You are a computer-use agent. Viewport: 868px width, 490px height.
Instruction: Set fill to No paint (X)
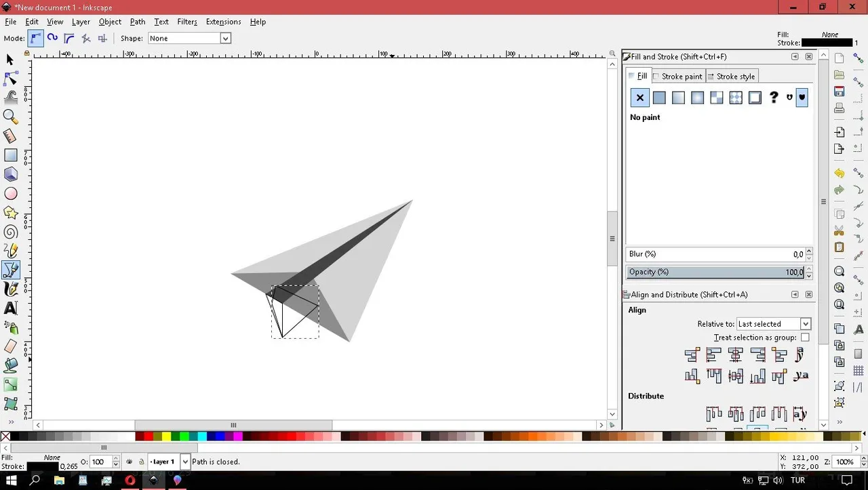point(639,98)
